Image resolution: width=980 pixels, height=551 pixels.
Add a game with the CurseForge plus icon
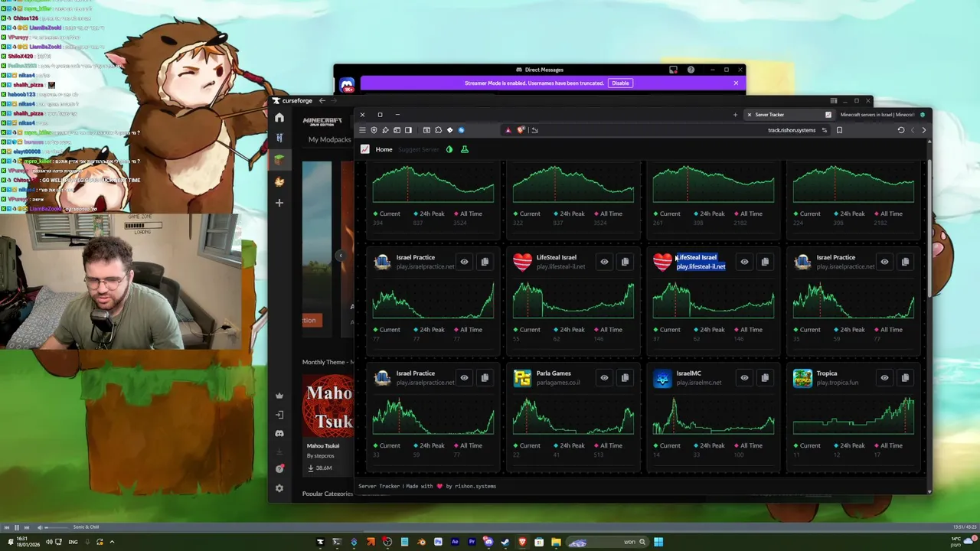tap(279, 203)
